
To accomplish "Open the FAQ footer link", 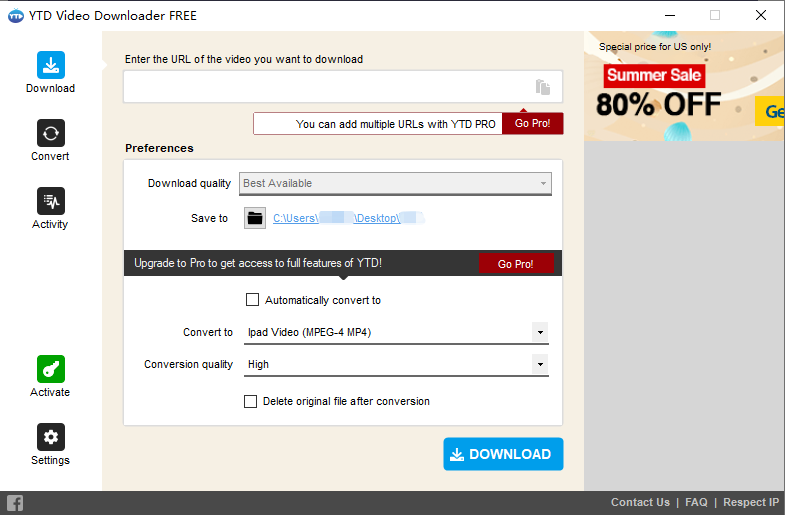I will coord(696,502).
